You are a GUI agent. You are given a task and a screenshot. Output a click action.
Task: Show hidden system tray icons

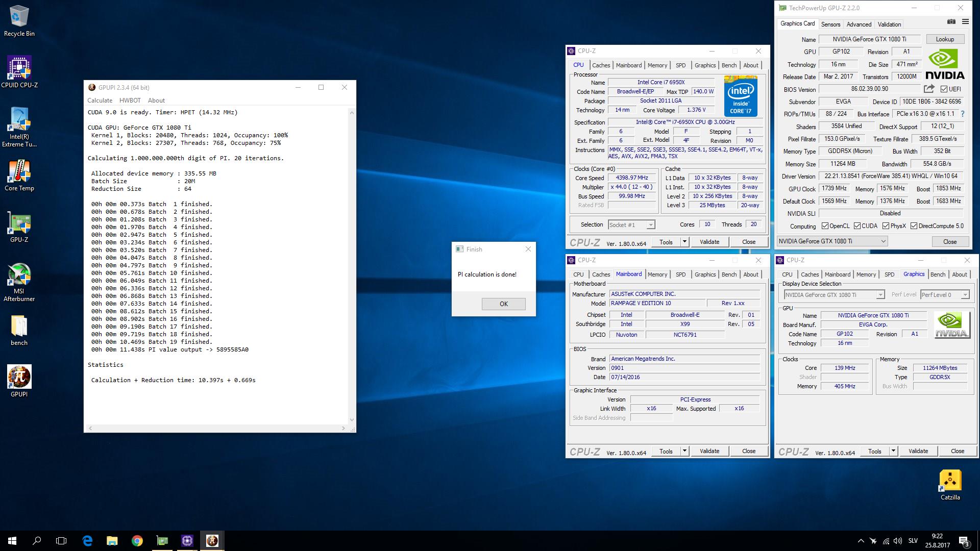point(861,541)
